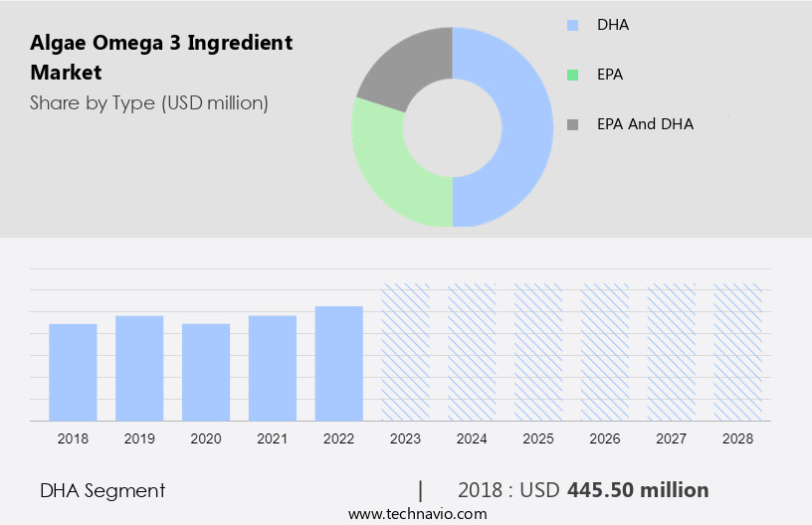This screenshot has width=812, height=525.
Task: Click the green EPA legend swatch
Action: (571, 75)
